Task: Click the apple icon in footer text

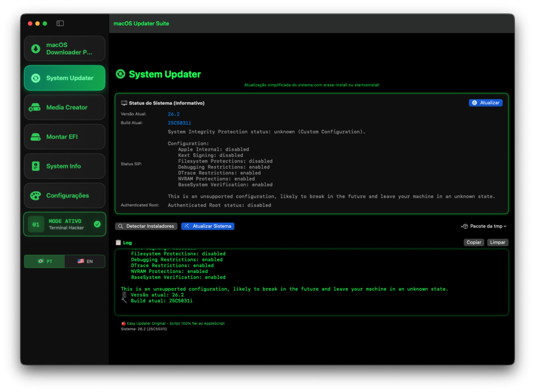Action: pyautogui.click(x=124, y=324)
